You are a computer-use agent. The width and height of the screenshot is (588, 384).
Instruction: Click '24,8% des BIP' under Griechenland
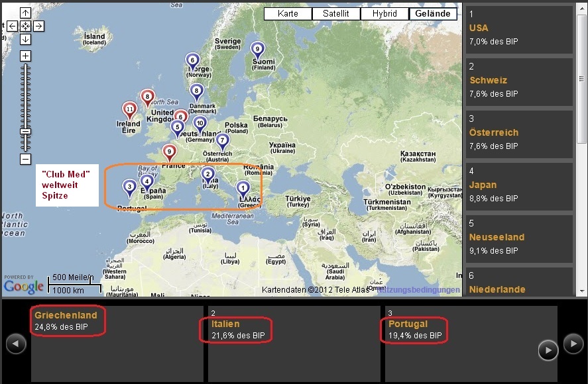pos(61,327)
